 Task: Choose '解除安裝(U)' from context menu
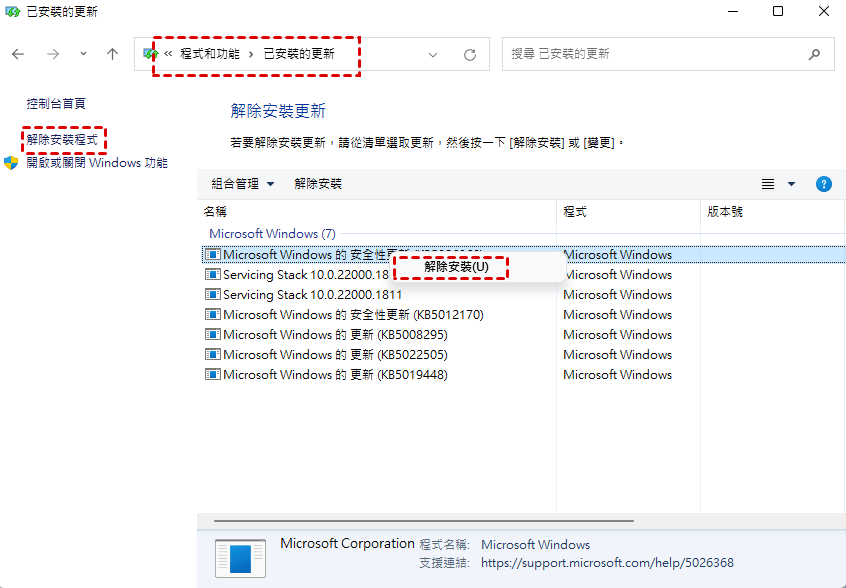(456, 267)
